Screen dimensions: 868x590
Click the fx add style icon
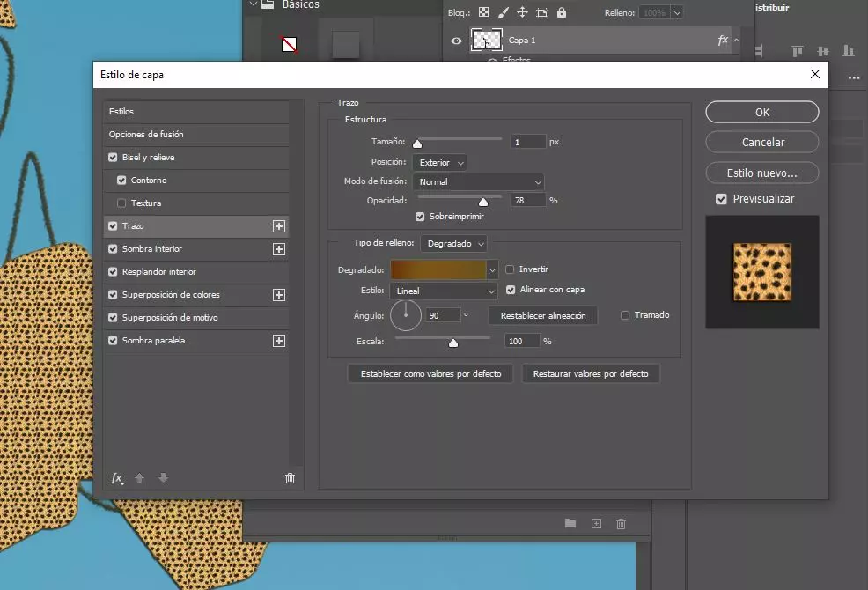tap(116, 478)
